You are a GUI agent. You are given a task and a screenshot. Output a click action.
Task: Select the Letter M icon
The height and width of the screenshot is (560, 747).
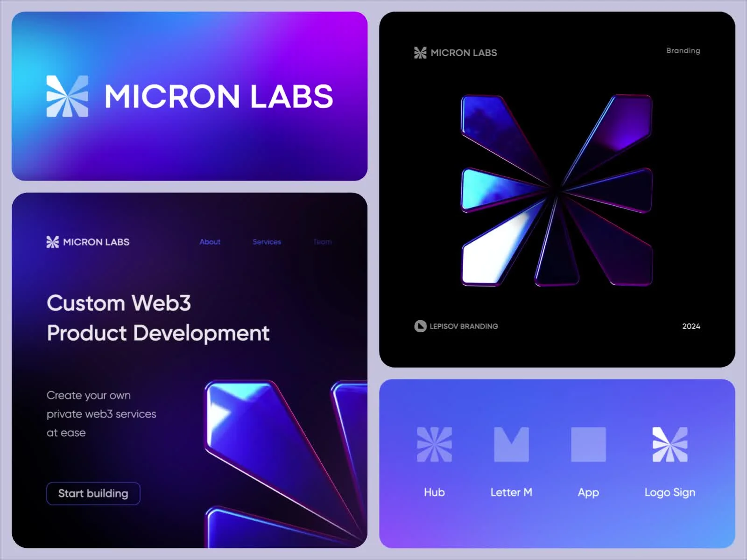pos(511,444)
